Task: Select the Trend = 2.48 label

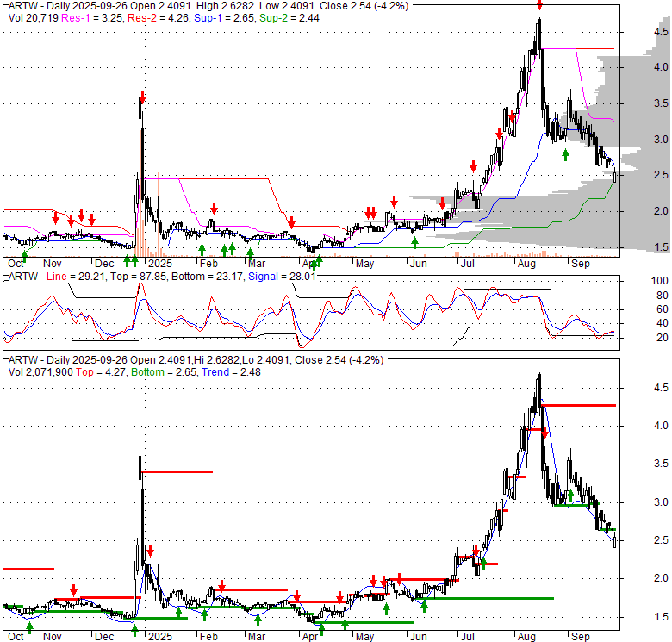Action: tap(231, 372)
